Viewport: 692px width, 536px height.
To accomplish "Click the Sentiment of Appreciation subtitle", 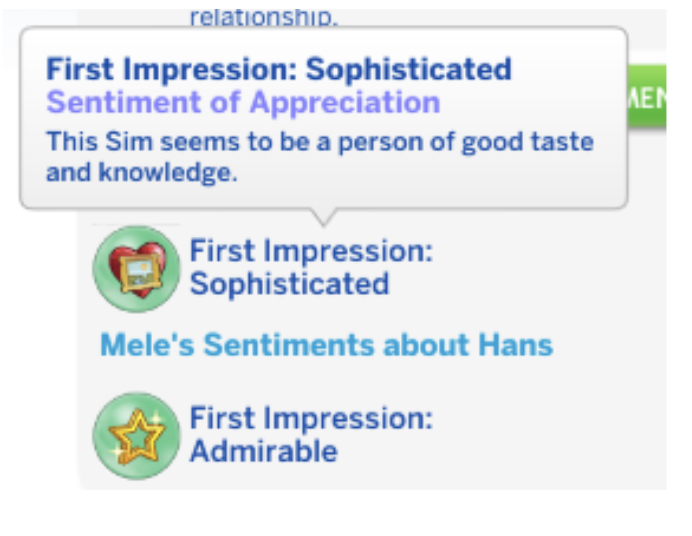I will click(243, 103).
